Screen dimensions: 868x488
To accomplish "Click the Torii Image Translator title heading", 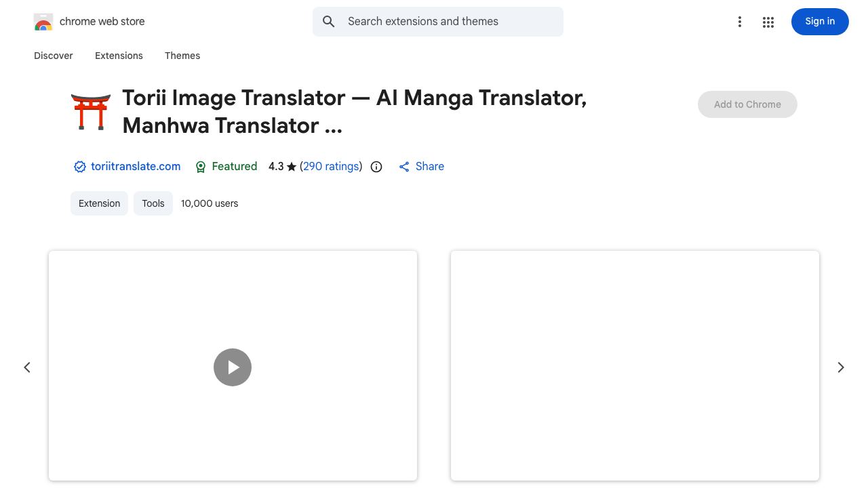I will pyautogui.click(x=354, y=112).
